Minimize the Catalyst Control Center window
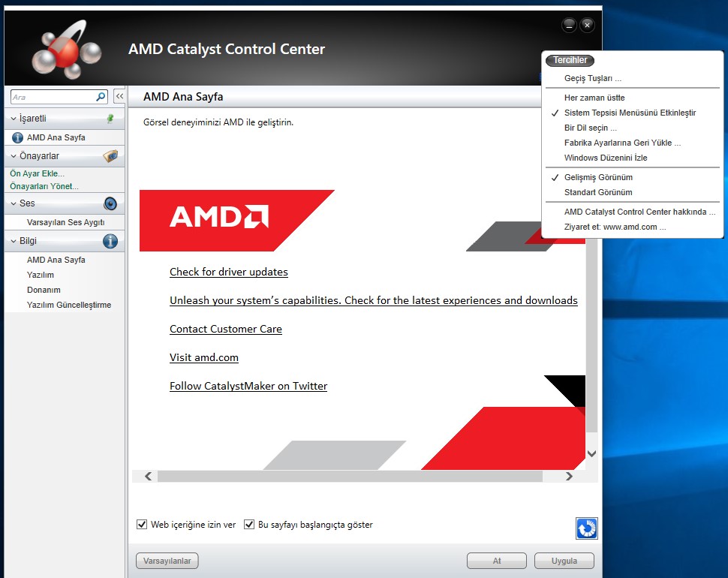Screen dimensions: 728x578 pos(569,25)
